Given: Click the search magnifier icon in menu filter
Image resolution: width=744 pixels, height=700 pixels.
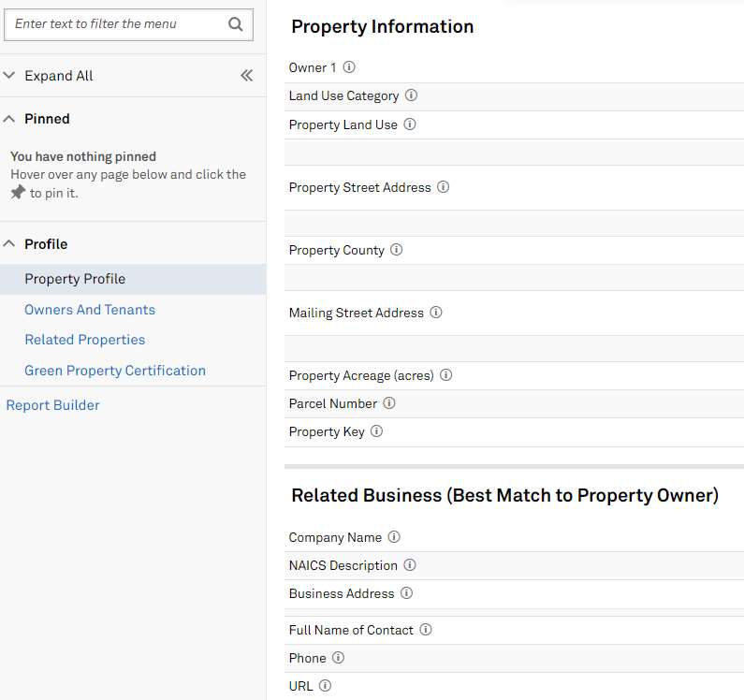Looking at the screenshot, I should click(x=236, y=24).
